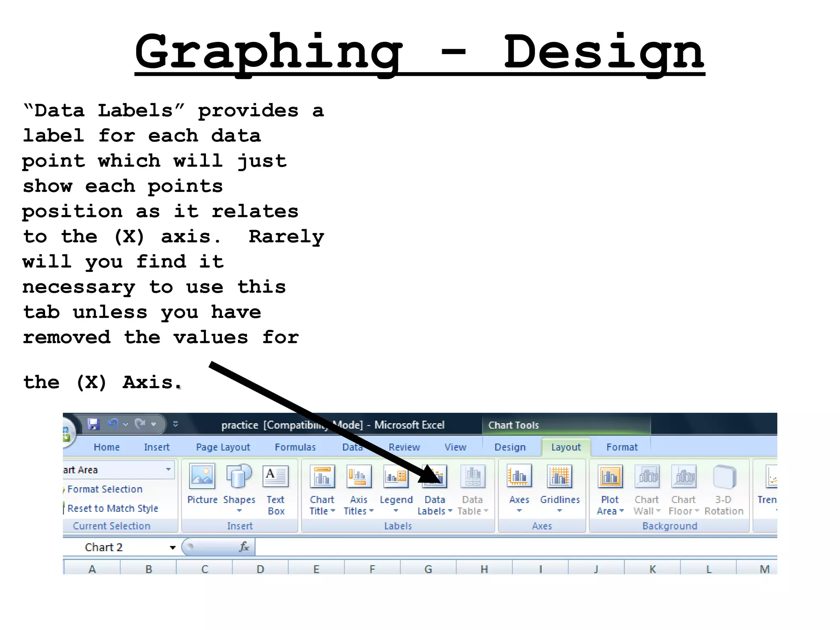The height and width of the screenshot is (630, 840).
Task: Open the Axes options
Action: tap(519, 488)
